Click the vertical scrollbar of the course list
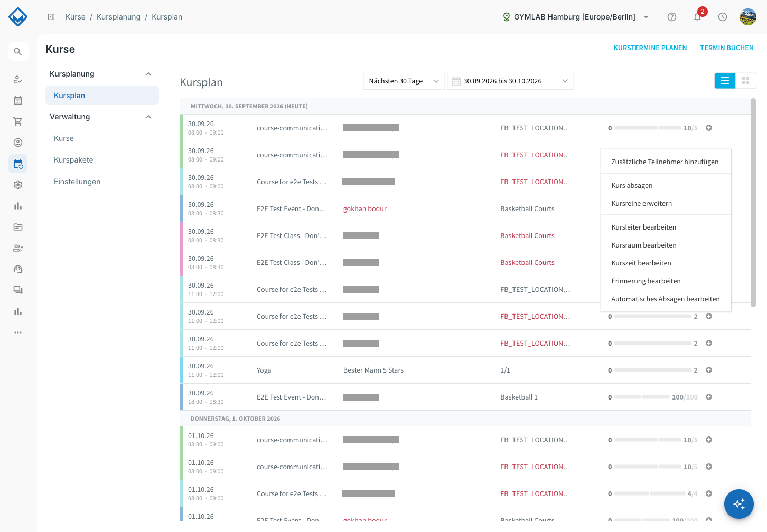This screenshot has height=532, width=767. pyautogui.click(x=753, y=203)
